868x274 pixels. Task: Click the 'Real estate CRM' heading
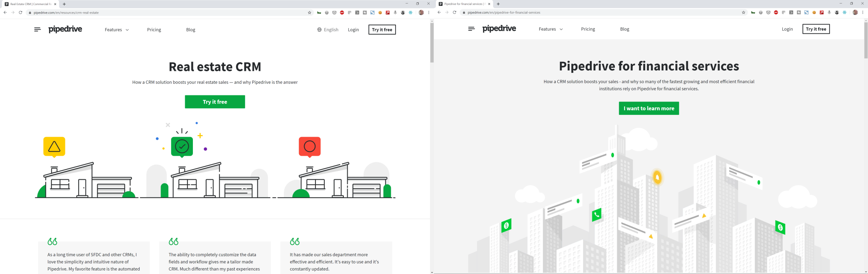(215, 67)
